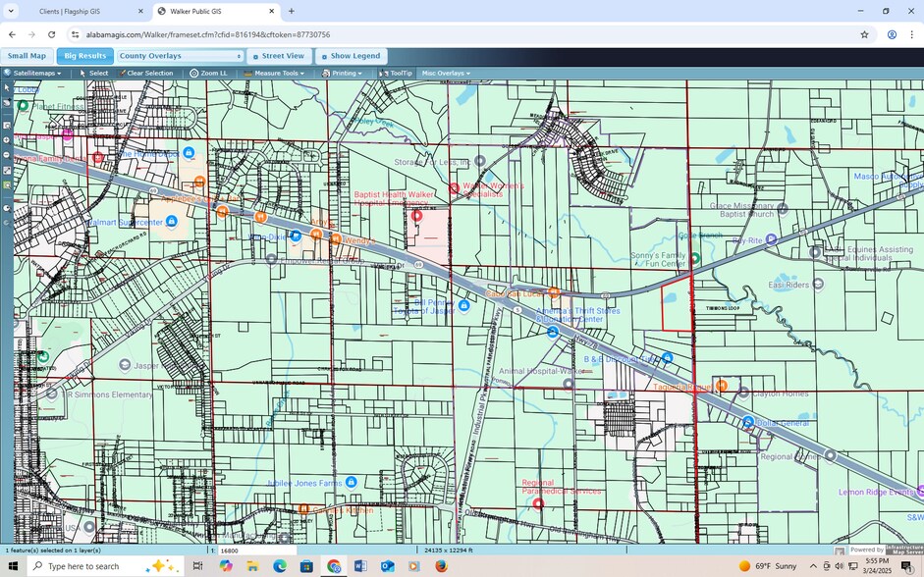The width and height of the screenshot is (924, 577).
Task: Open the Misc Overlays menu
Action: [445, 74]
